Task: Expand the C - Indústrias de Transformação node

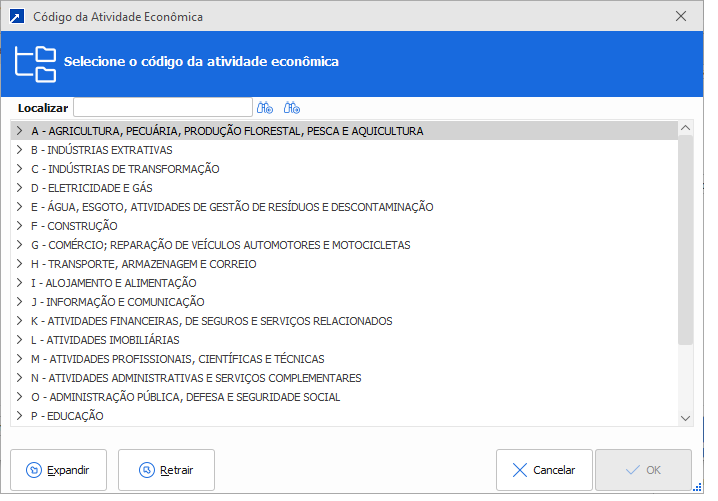Action: point(19,169)
